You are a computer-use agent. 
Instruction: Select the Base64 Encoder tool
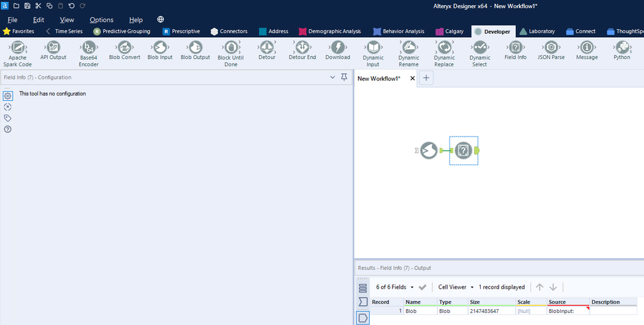tap(88, 54)
